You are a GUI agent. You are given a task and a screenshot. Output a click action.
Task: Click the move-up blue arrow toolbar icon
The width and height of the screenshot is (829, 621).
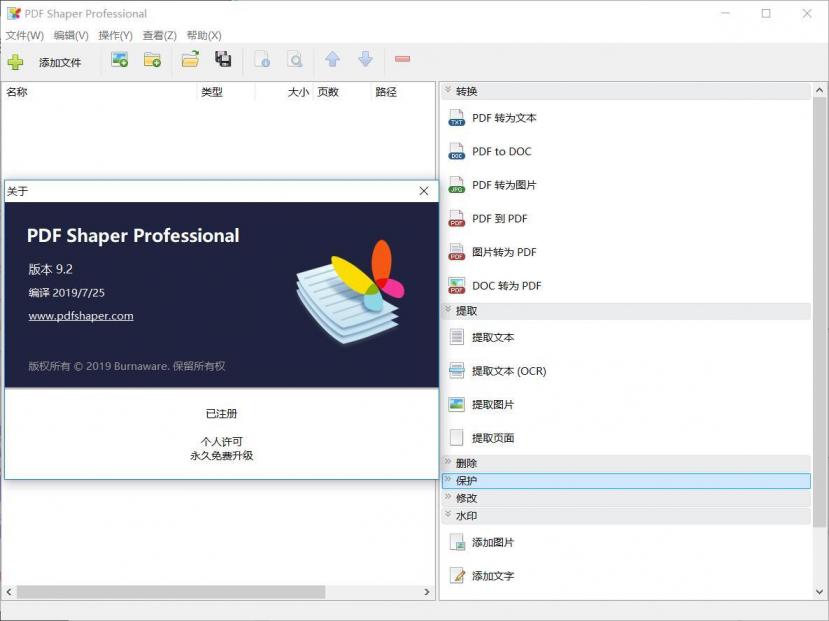(x=333, y=60)
